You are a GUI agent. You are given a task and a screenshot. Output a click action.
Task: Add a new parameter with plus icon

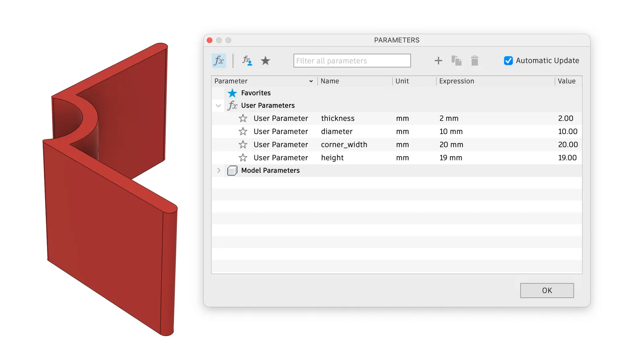pyautogui.click(x=438, y=61)
